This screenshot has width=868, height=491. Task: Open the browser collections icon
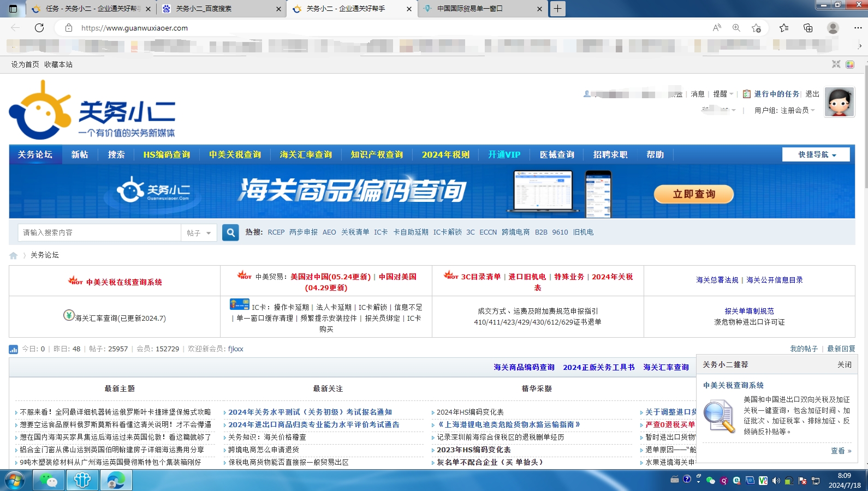tap(808, 28)
